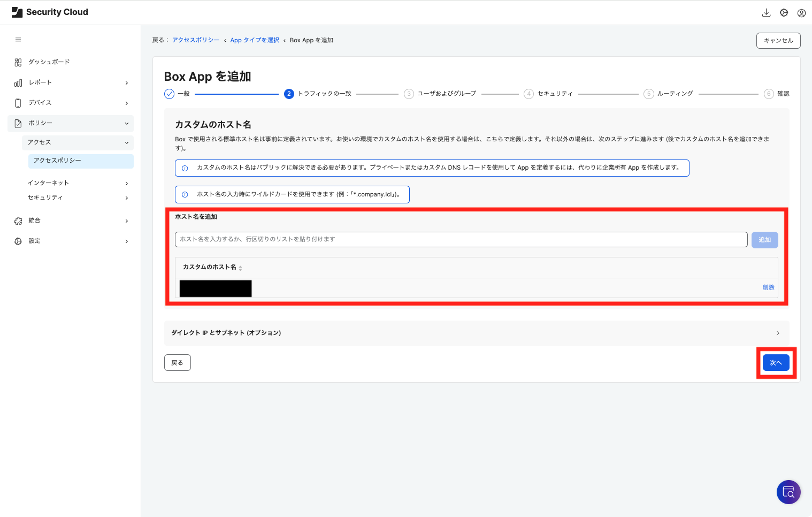812x517 pixels.
Task: Expand ダイレクト IP とサブネット section
Action: click(x=476, y=333)
